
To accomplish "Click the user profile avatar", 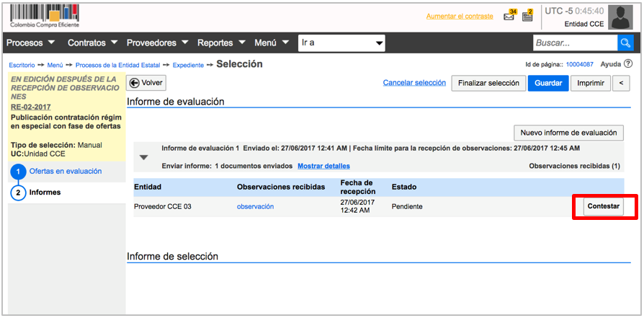I will click(x=620, y=17).
